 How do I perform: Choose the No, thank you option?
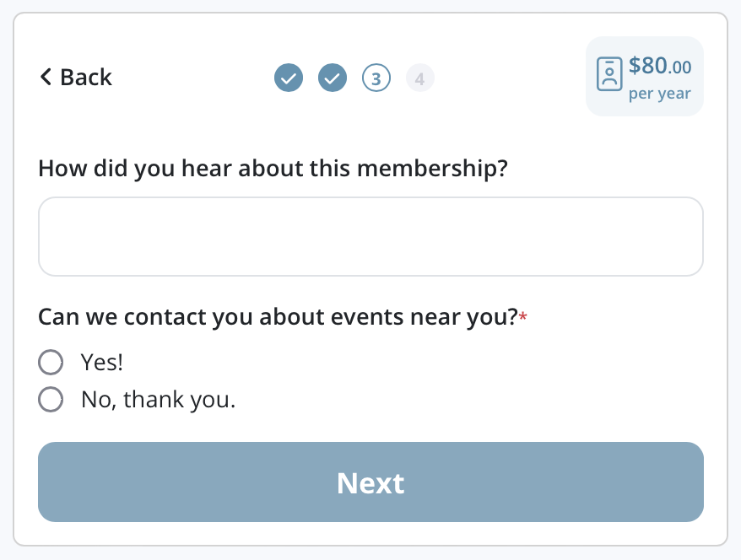click(x=51, y=399)
